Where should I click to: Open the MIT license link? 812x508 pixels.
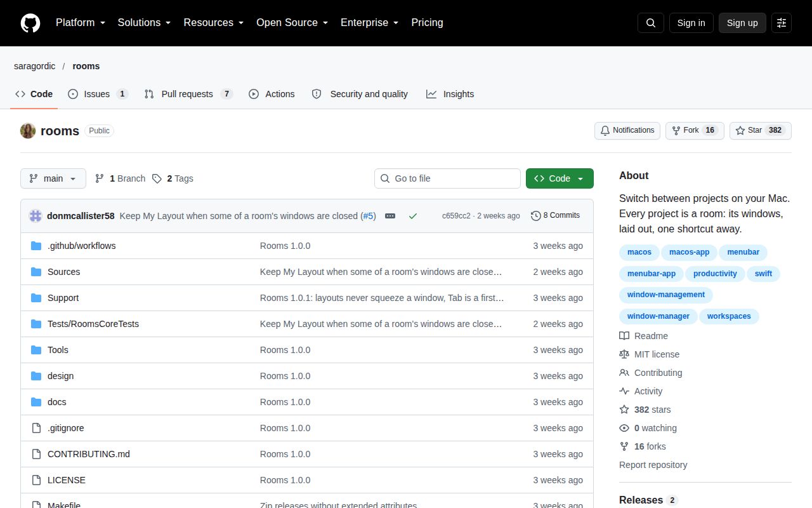pos(650,354)
